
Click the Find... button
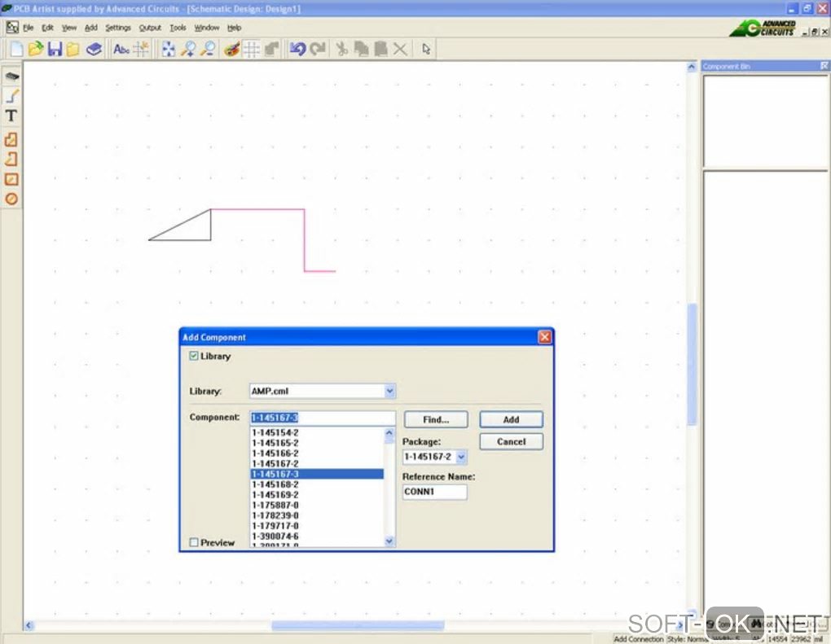click(x=436, y=420)
